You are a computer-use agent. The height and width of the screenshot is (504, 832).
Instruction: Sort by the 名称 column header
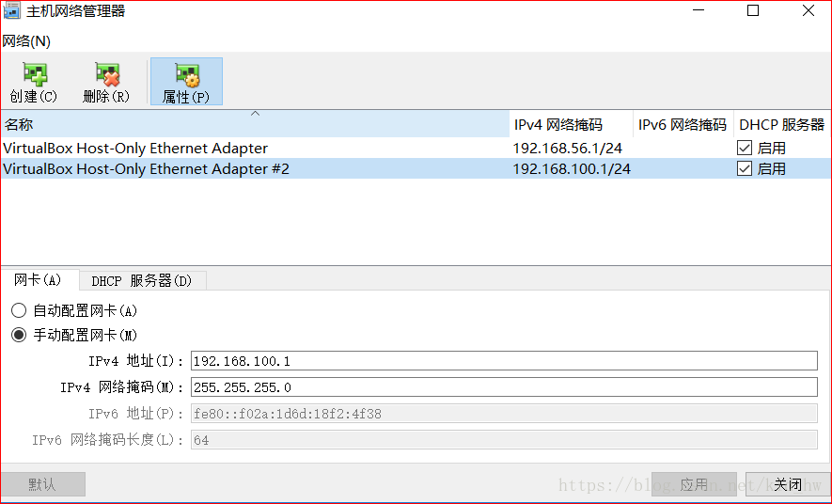pos(255,124)
